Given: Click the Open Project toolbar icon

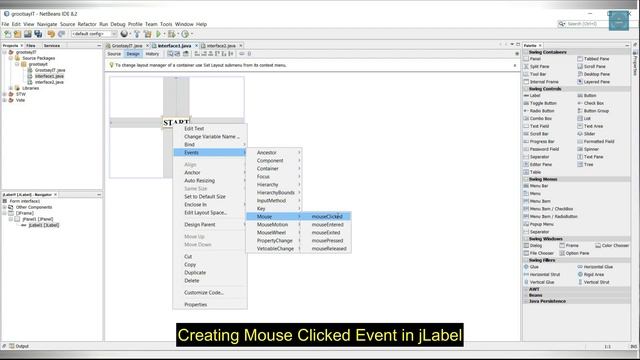Looking at the screenshot, I should point(28,34).
